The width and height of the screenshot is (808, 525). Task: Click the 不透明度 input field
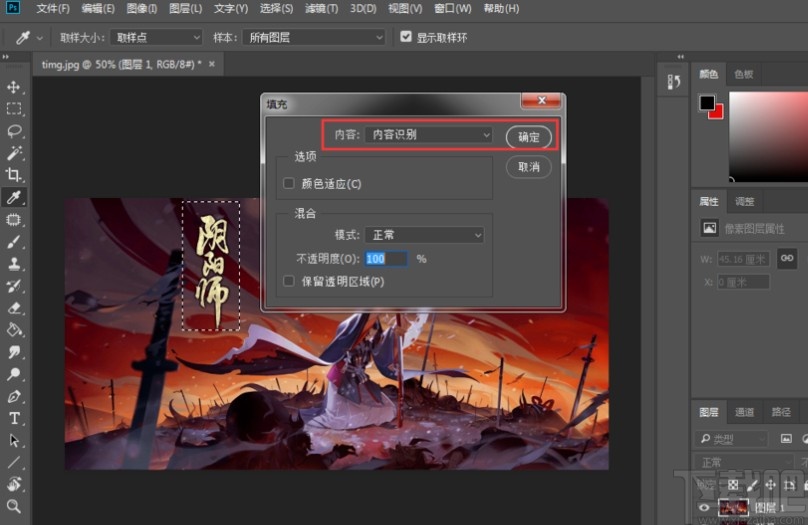pos(386,259)
